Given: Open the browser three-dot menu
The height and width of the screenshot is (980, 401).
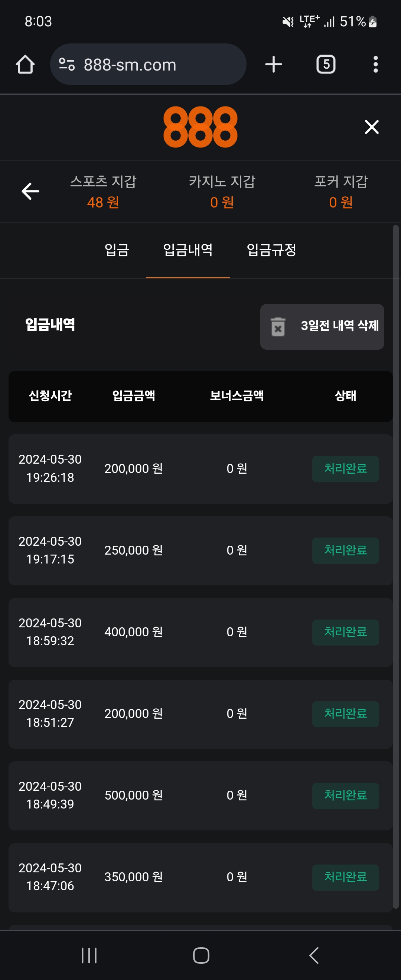Looking at the screenshot, I should coord(375,64).
